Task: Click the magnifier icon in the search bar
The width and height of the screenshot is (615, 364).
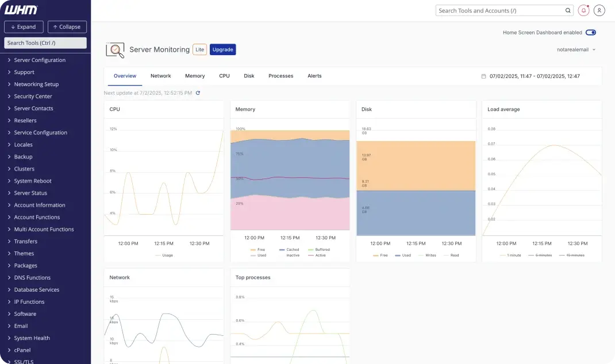Action: tap(568, 10)
